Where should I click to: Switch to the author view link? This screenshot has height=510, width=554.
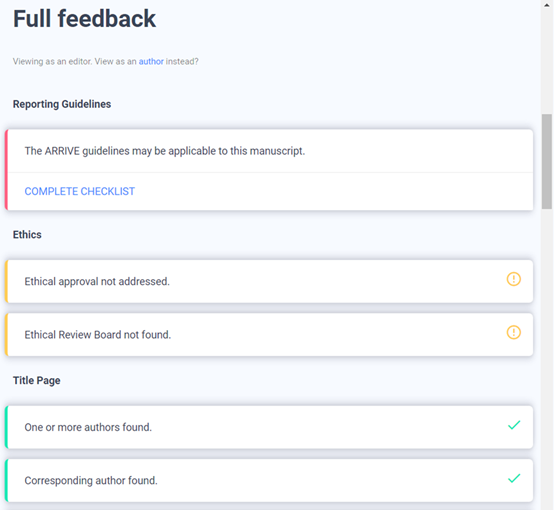[151, 61]
